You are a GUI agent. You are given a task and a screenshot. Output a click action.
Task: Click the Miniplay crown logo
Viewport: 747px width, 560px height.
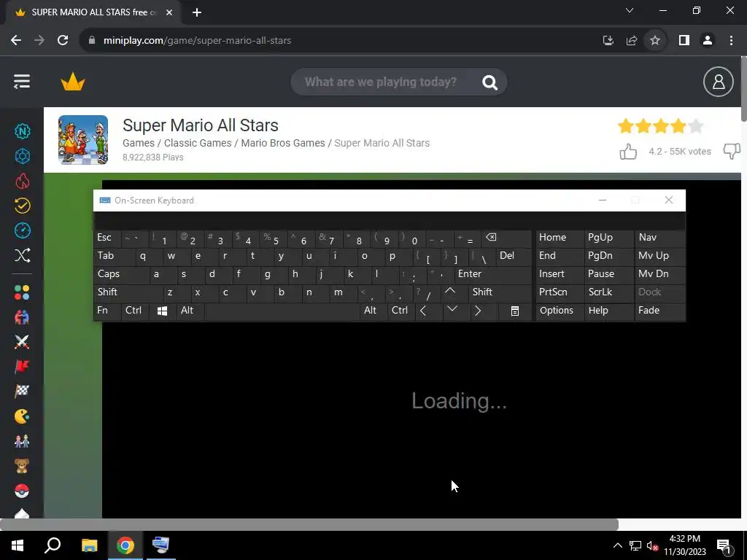pos(73,82)
